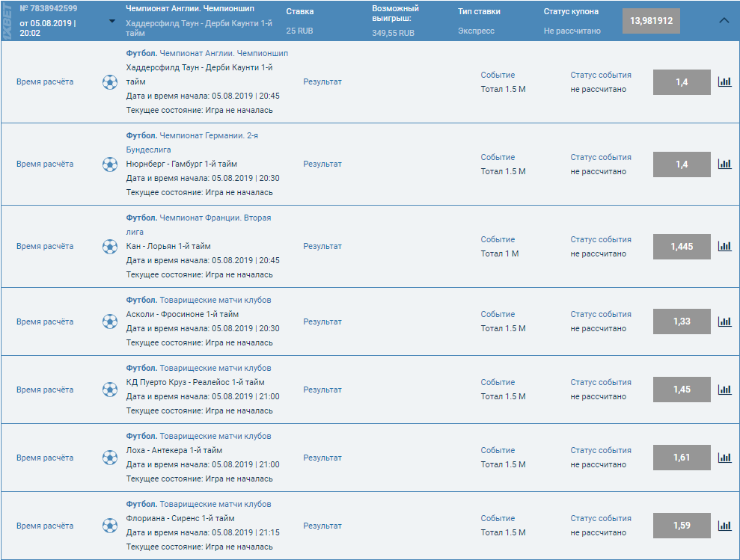Show statistics chart for Асколи - Фросиноне
Viewport: 740px width, 560px height.
point(724,321)
